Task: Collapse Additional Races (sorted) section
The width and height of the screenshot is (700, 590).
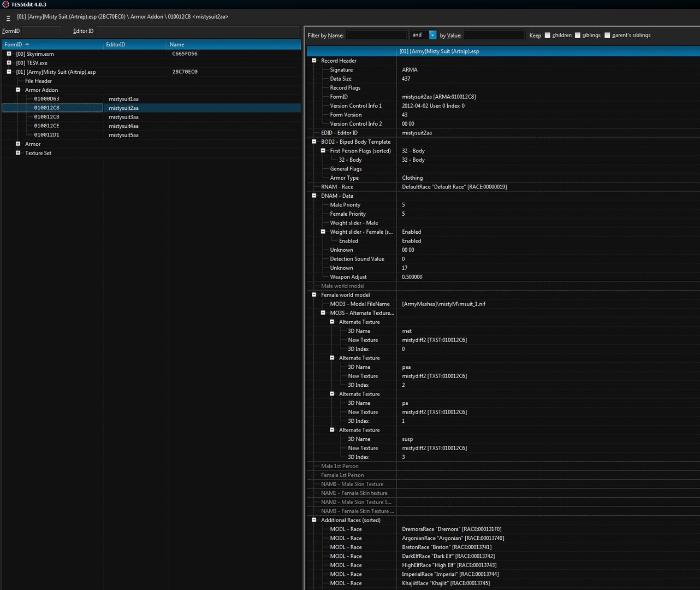Action: pos(314,520)
